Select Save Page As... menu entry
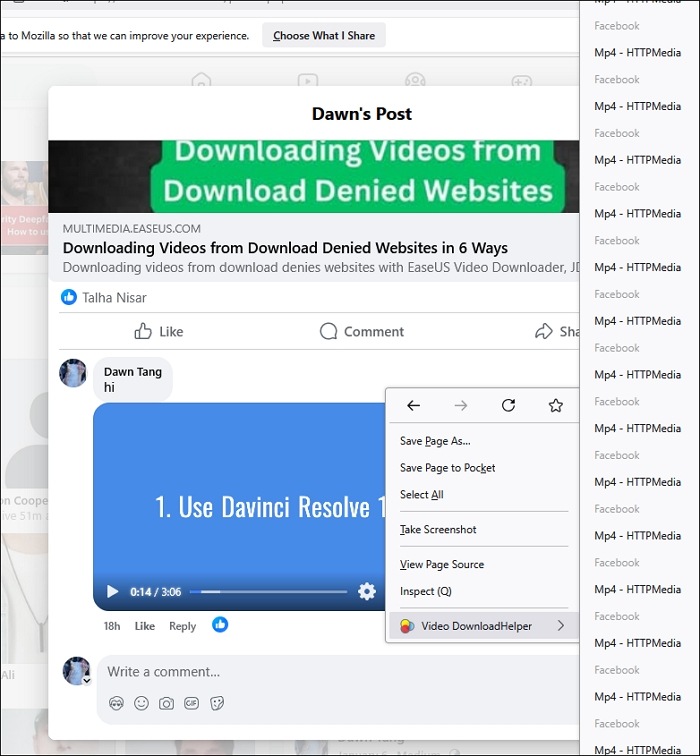This screenshot has width=700, height=756. click(x=435, y=441)
